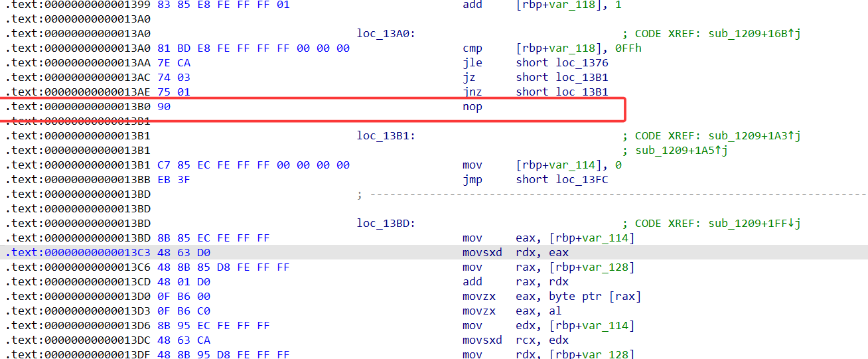Viewport: 868px width, 359px height.
Task: Select operand 0FFh in the cmp instruction
Action: (628, 48)
